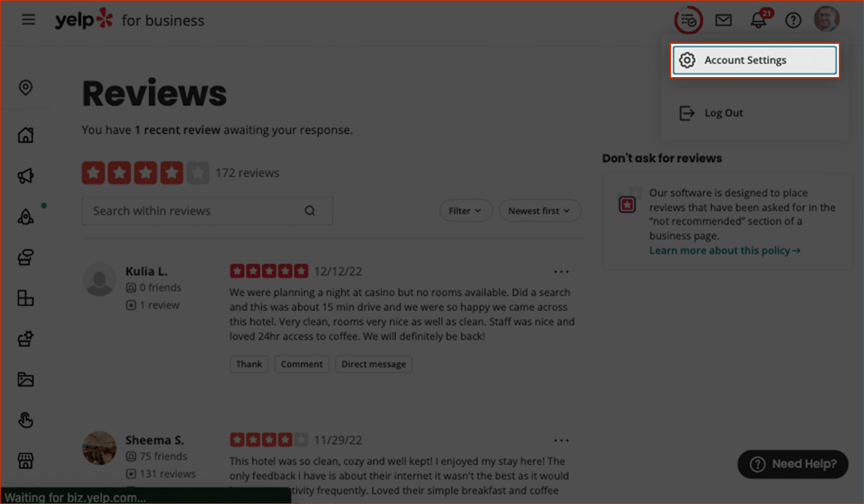The height and width of the screenshot is (504, 864).
Task: Click the 75 friends text
Action: [x=163, y=456]
